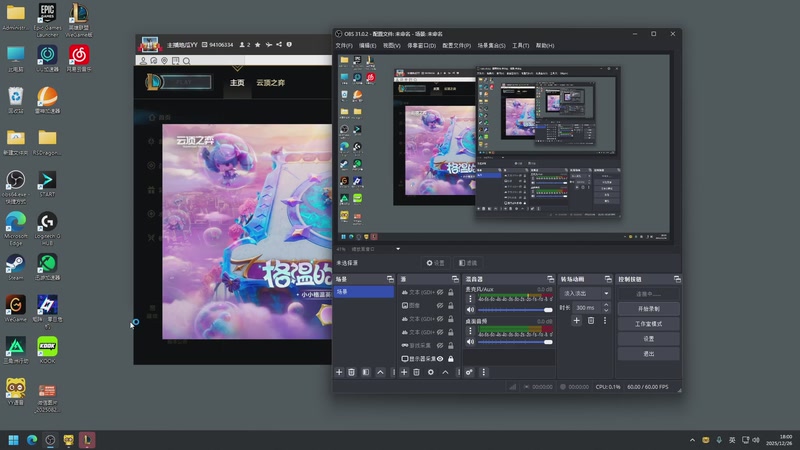Click source toolbar 设置 gear button
The width and height of the screenshot is (800, 450).
point(436,263)
